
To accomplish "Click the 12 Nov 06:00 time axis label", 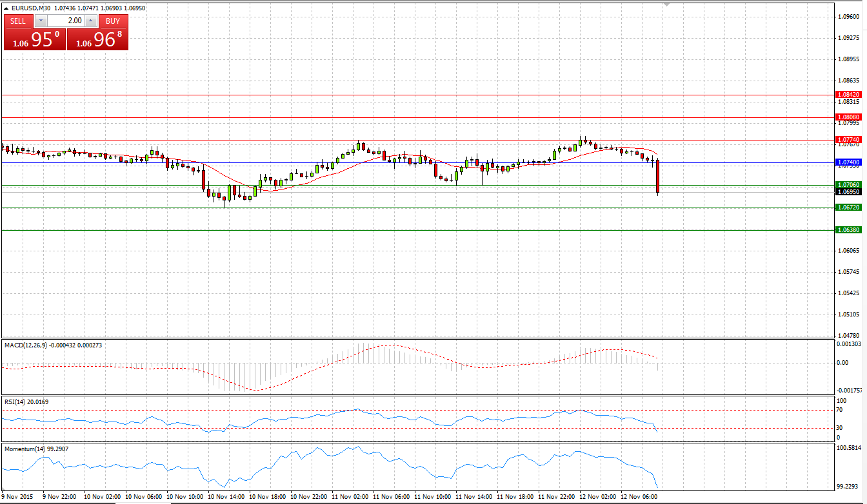I will (639, 497).
